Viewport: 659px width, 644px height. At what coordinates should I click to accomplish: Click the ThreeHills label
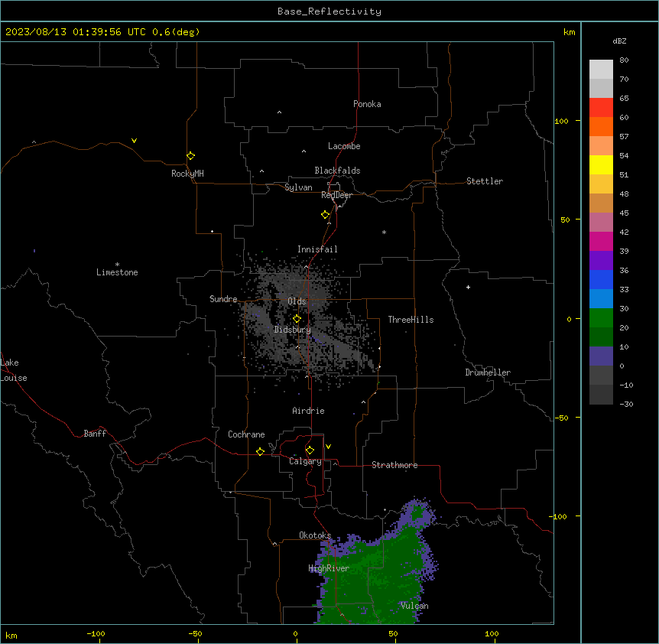(411, 320)
